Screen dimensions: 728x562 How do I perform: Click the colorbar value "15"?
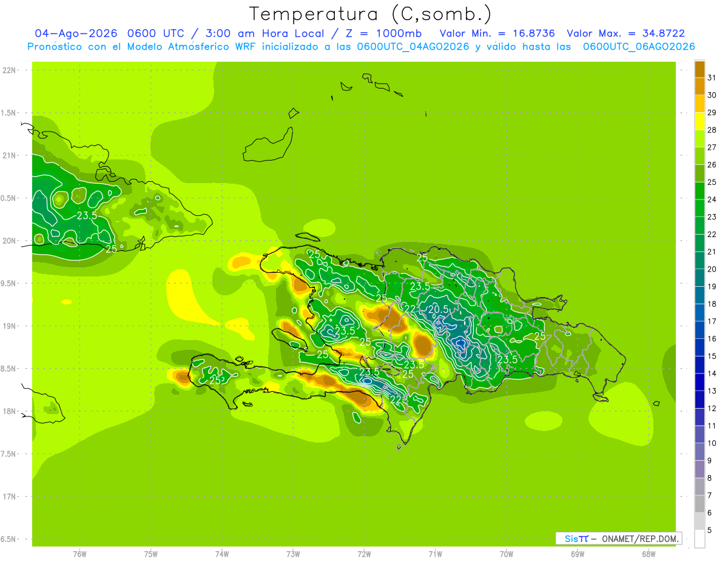pyautogui.click(x=712, y=356)
